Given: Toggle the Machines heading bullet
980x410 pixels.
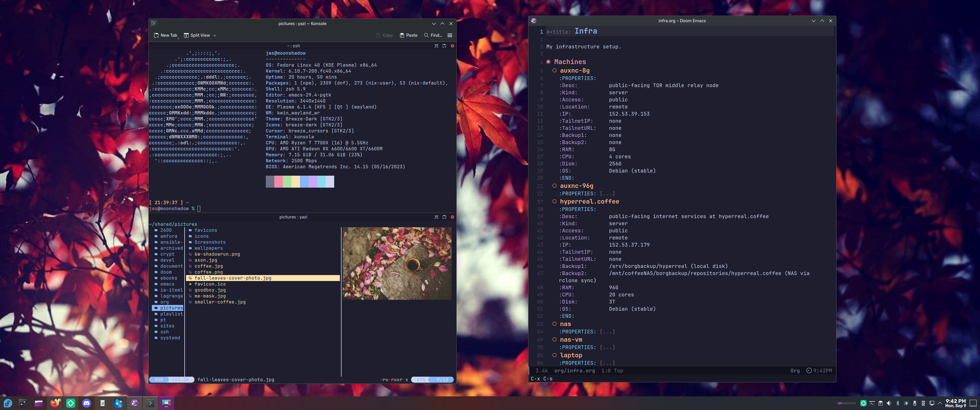Looking at the screenshot, I should coord(548,61).
